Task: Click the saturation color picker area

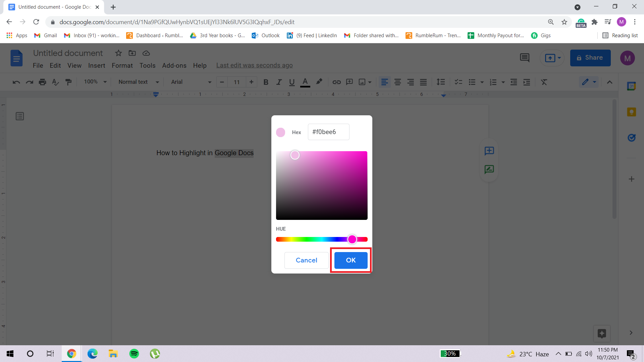Action: click(x=322, y=185)
